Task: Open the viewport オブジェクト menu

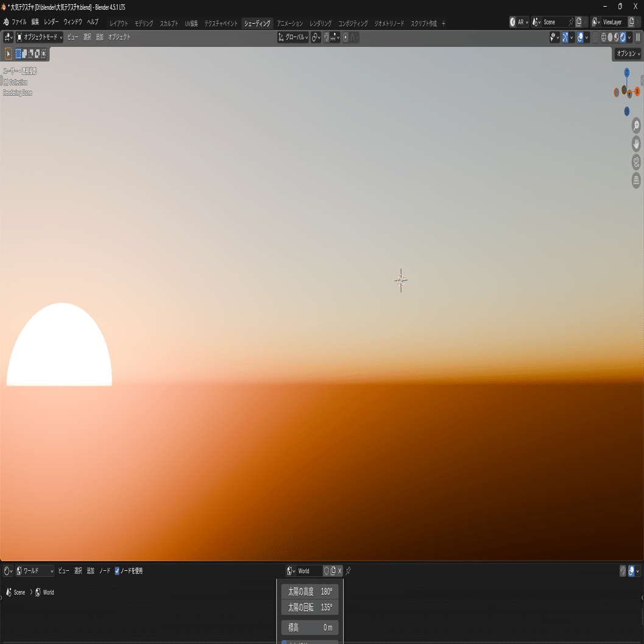Action: [119, 37]
